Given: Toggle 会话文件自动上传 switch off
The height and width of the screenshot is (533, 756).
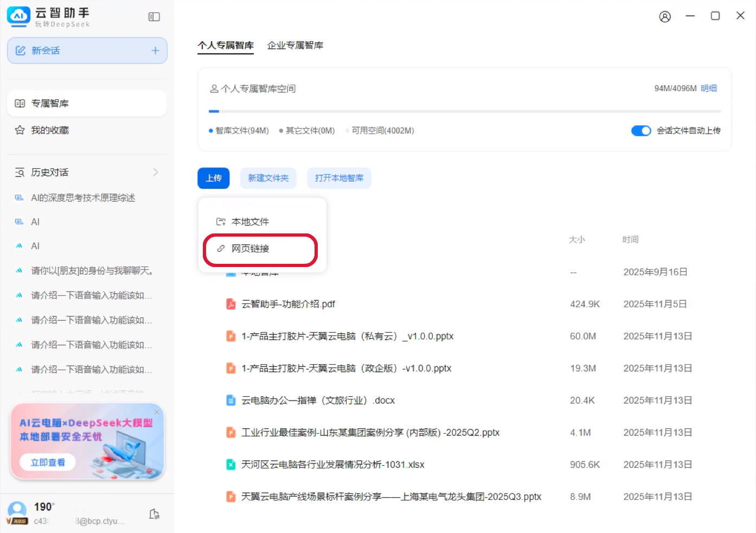Looking at the screenshot, I should pos(640,131).
